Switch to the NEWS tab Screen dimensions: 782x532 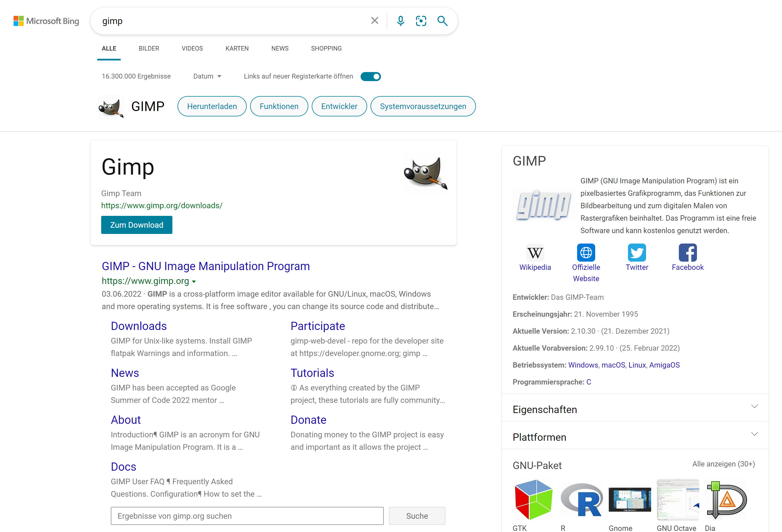pos(280,48)
